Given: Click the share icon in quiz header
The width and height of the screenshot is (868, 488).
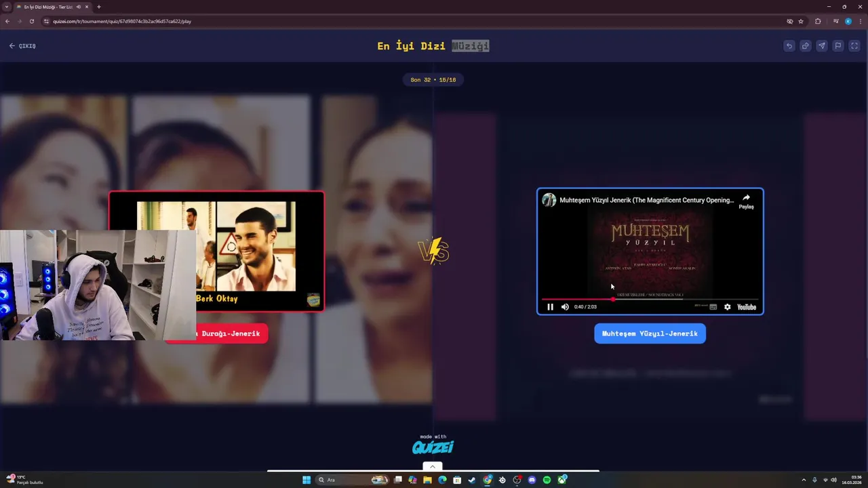Looking at the screenshot, I should [x=805, y=46].
